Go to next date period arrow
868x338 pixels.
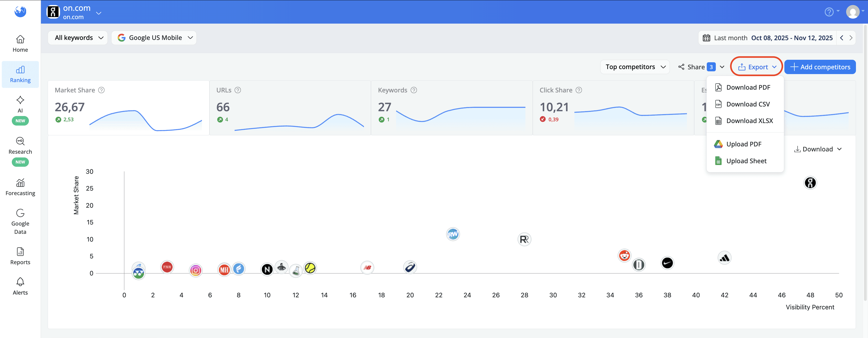[851, 38]
